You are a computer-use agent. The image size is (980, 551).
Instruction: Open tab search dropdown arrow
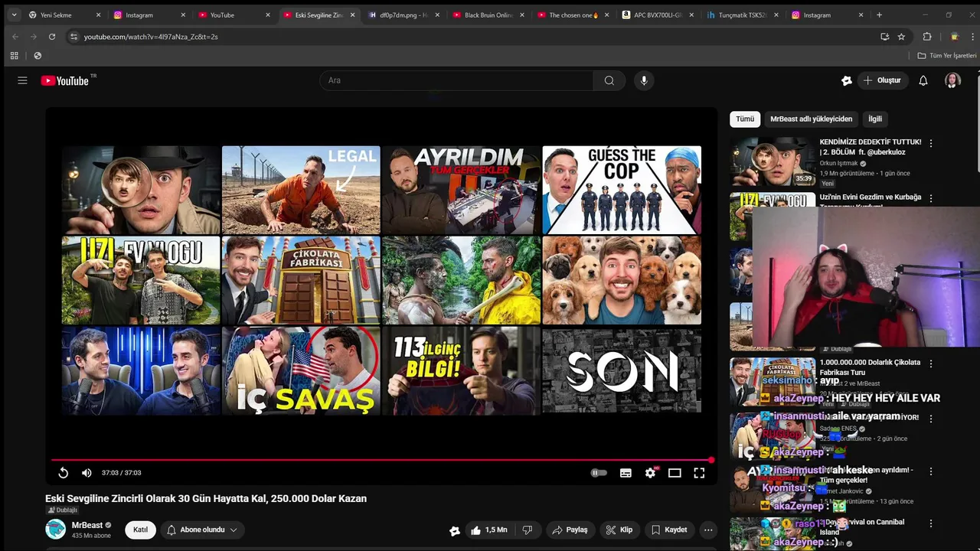[14, 15]
